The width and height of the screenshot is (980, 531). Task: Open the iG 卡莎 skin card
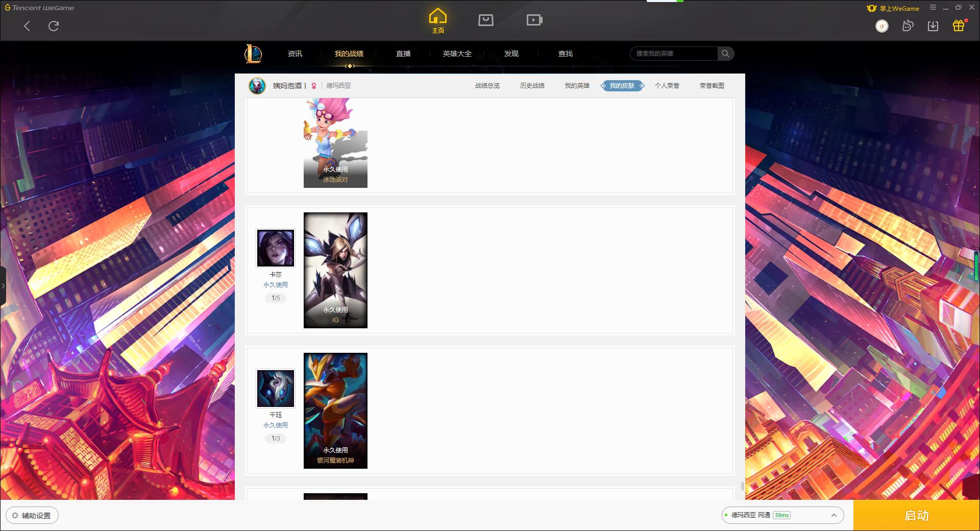pyautogui.click(x=335, y=270)
